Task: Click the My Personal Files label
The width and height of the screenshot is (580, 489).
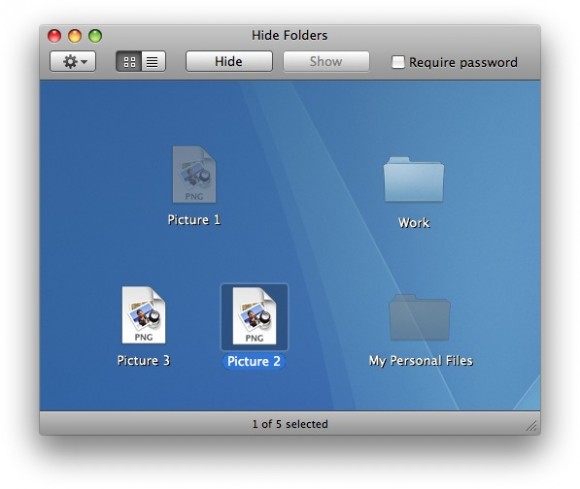Action: pos(421,361)
